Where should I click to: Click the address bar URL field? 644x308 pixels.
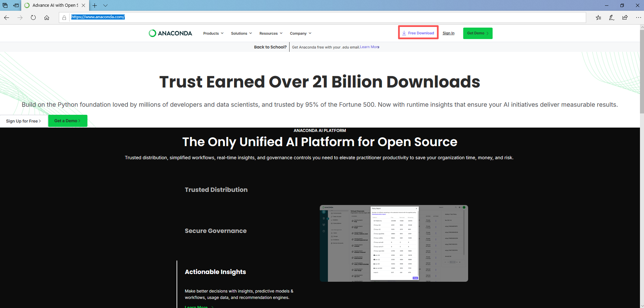[x=323, y=17]
